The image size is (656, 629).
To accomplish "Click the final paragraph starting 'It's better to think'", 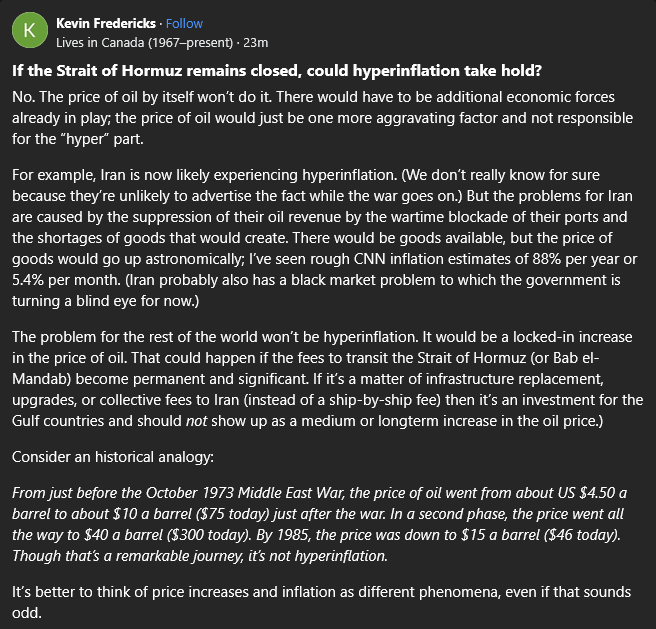I will pyautogui.click(x=321, y=602).
